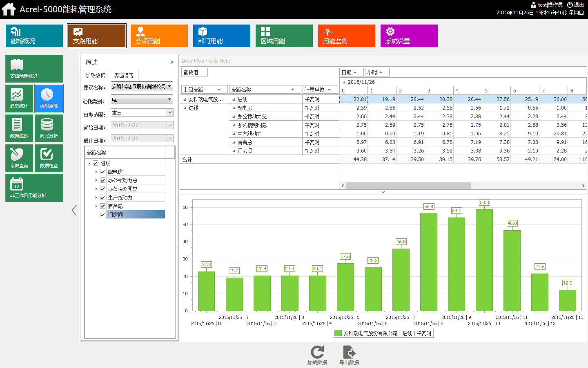Collapse the filter panel with left chevron
Screen dimensions: 588x368
[x=74, y=210]
